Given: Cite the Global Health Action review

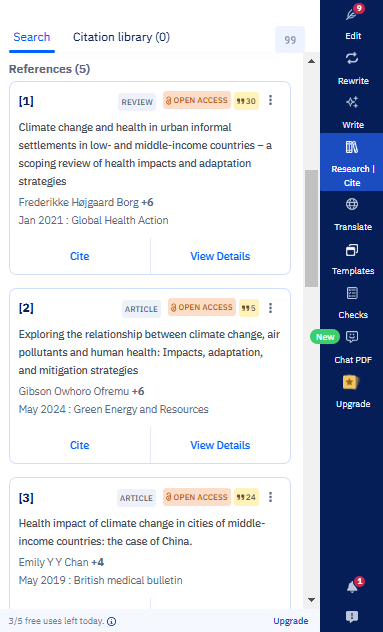Looking at the screenshot, I should point(80,256).
